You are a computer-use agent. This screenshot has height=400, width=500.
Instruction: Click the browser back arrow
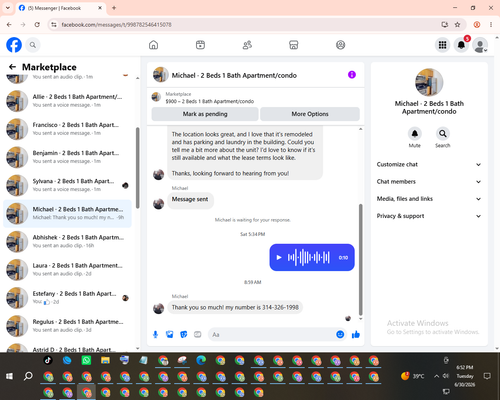pos(9,25)
